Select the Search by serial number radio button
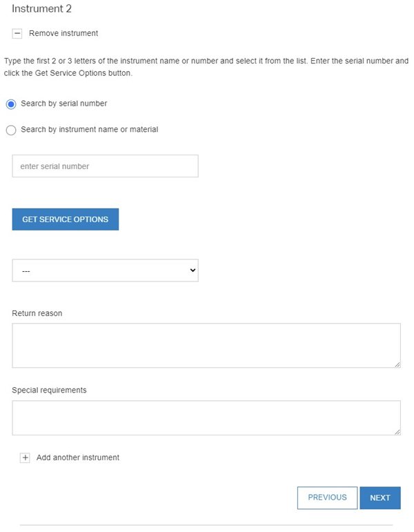 11,104
